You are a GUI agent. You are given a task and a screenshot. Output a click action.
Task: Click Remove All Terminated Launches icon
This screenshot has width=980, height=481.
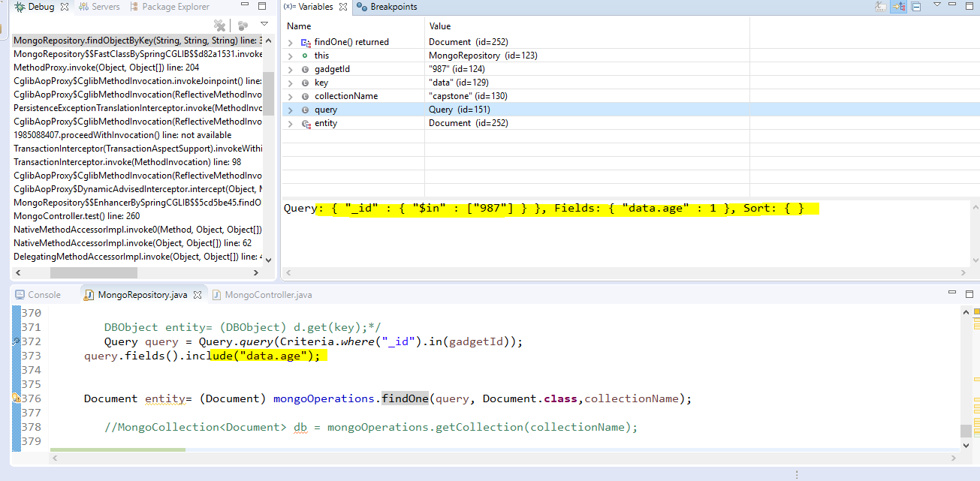click(x=219, y=26)
